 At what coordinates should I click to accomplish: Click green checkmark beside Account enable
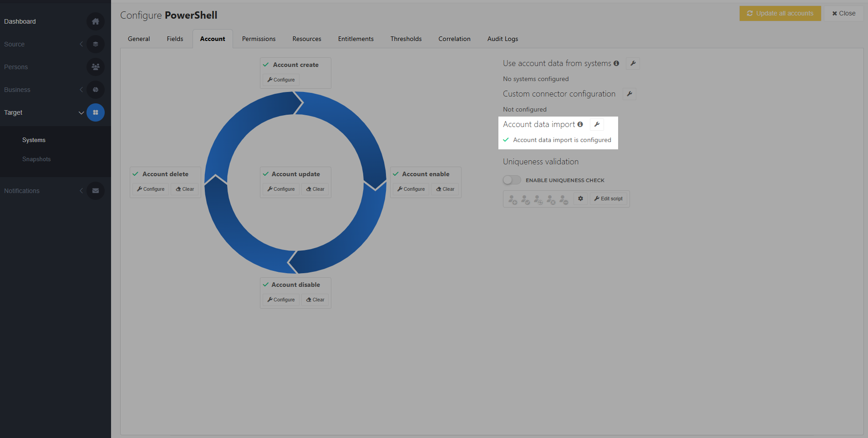click(x=396, y=174)
